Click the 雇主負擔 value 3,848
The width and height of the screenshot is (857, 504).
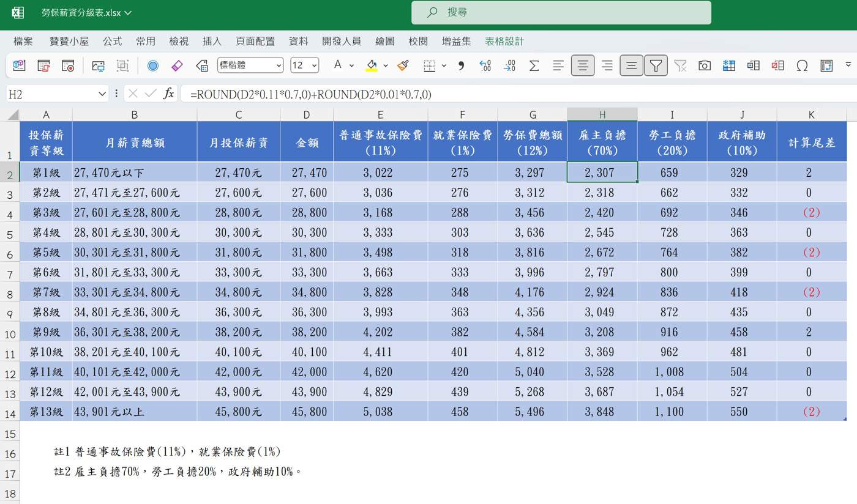coord(602,412)
